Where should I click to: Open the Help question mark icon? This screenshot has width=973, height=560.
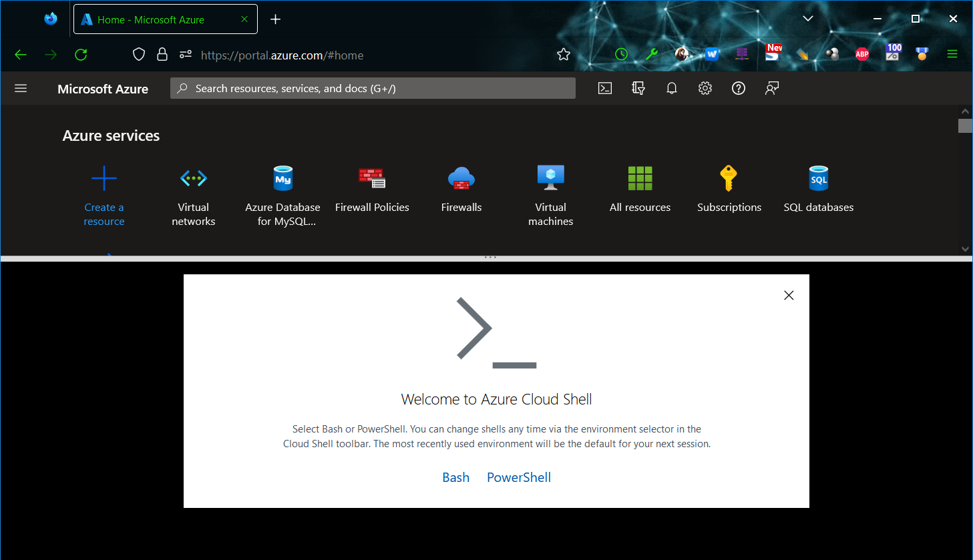point(739,88)
